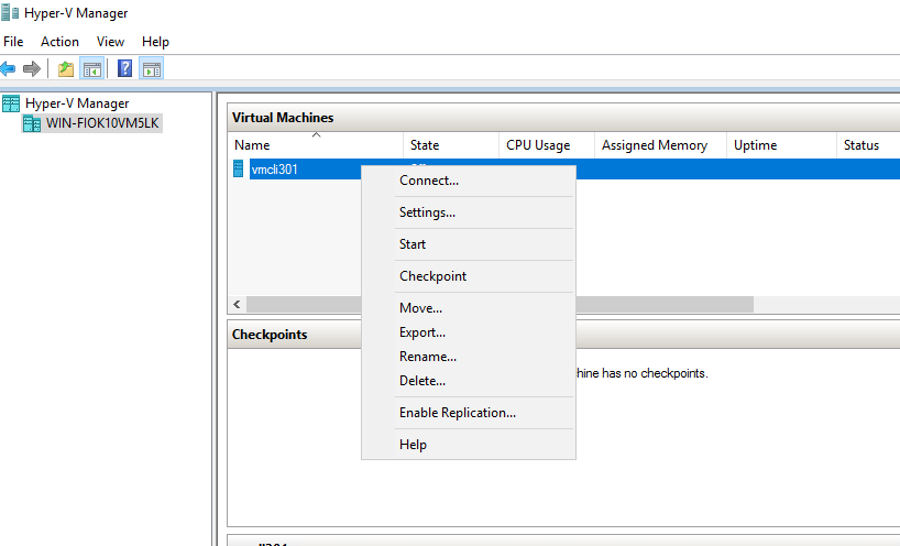Sort by the Name column header

point(316,145)
